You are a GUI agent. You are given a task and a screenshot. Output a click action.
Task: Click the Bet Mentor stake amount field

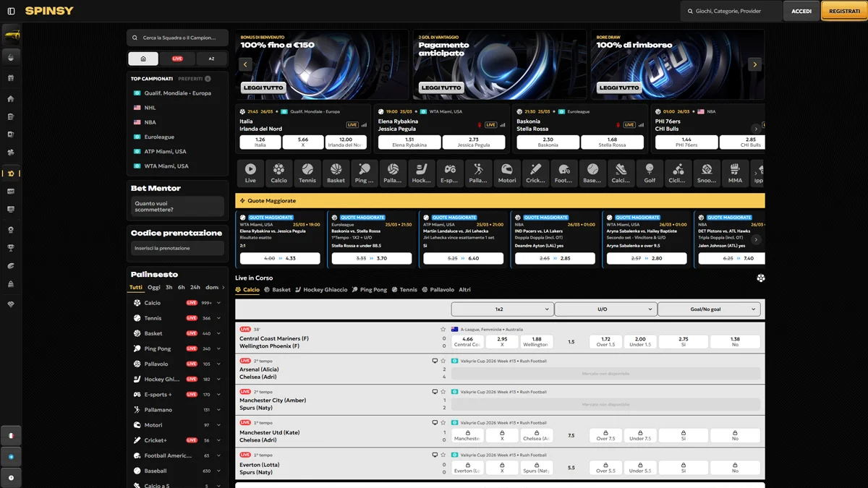click(177, 207)
